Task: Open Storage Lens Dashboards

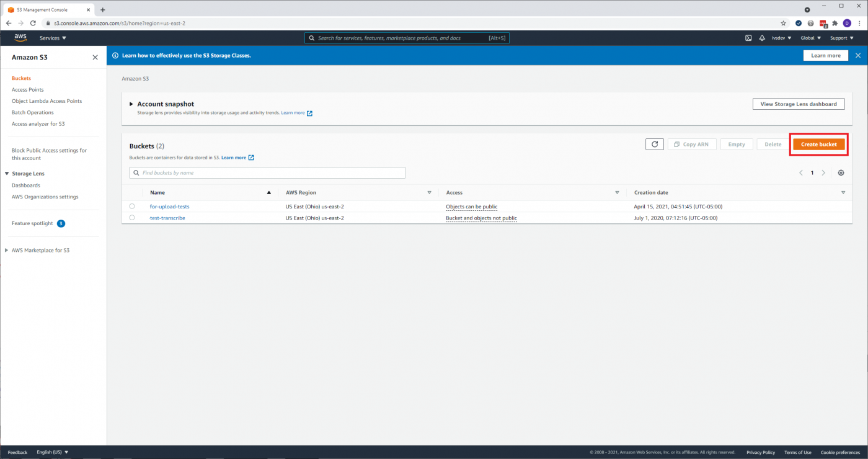Action: point(26,185)
